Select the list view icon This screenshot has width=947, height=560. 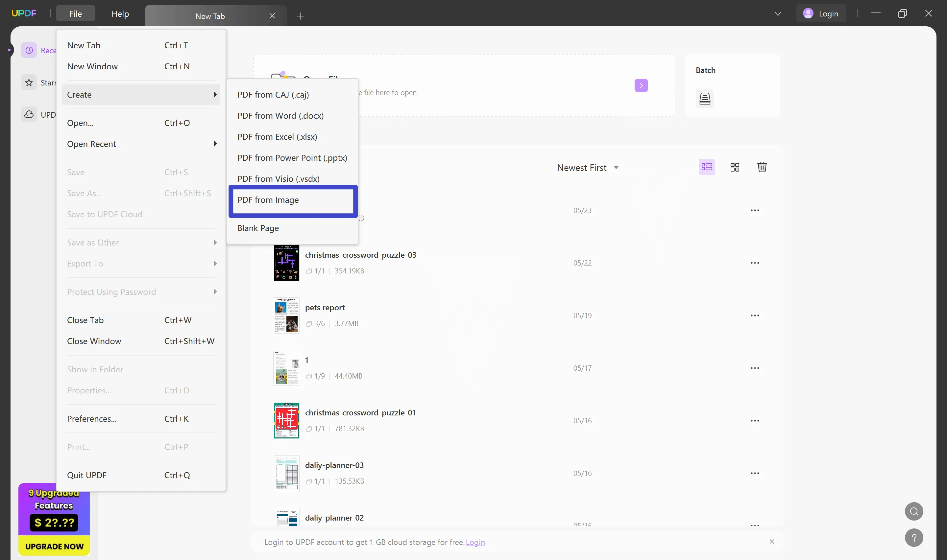[706, 167]
